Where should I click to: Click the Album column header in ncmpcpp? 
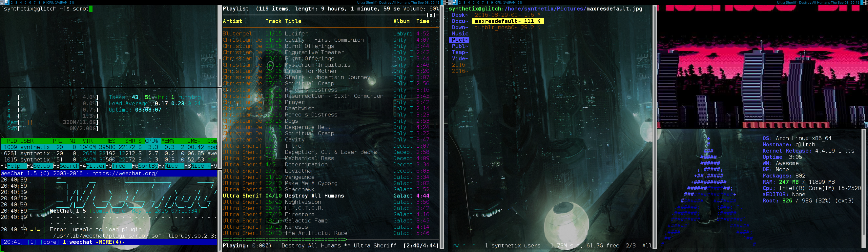point(401,21)
